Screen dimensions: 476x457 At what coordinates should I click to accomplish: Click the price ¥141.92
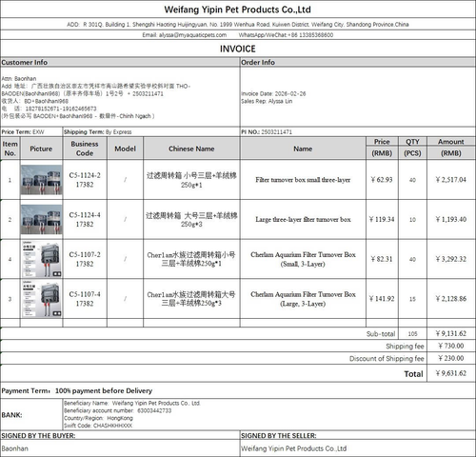point(382,299)
